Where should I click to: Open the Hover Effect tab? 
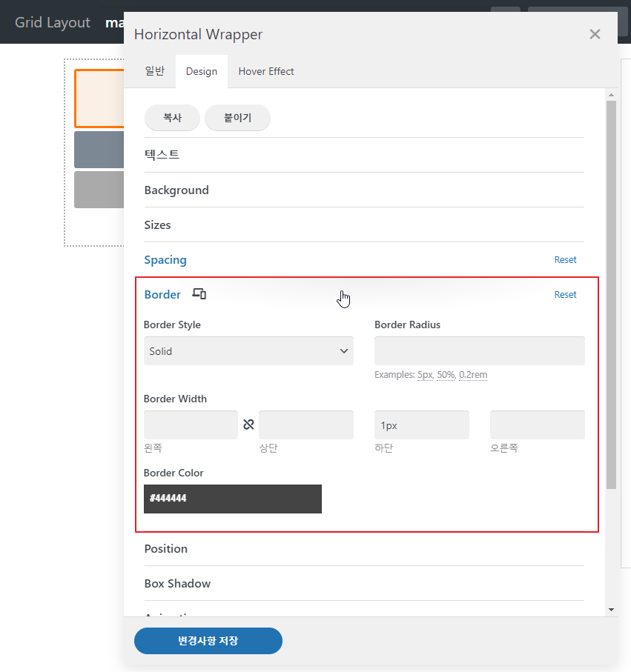(x=266, y=71)
